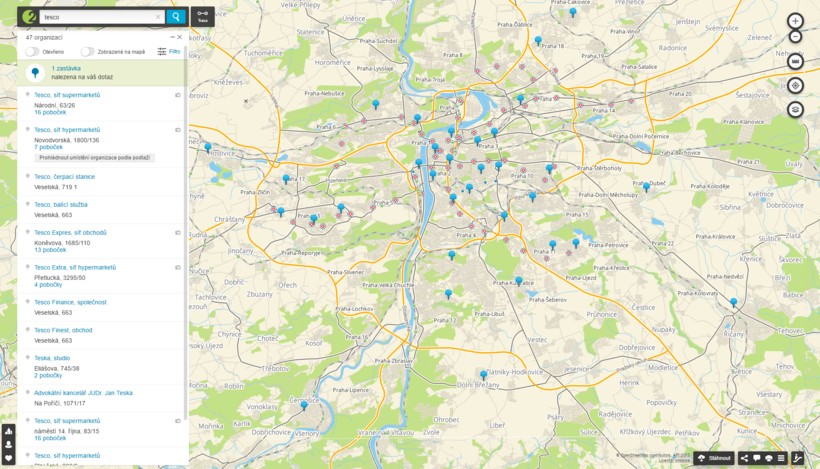The height and width of the screenshot is (469, 820).
Task: Open the Filtry filter options
Action: click(x=169, y=51)
